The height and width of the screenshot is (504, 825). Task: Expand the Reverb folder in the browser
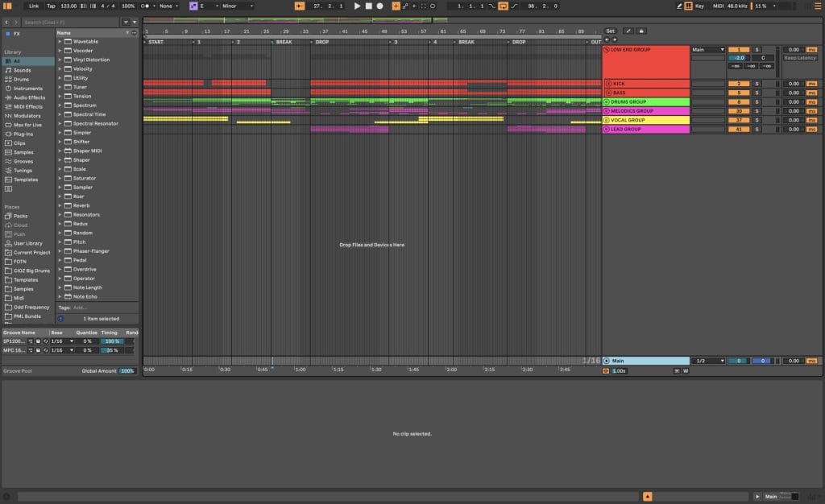60,205
